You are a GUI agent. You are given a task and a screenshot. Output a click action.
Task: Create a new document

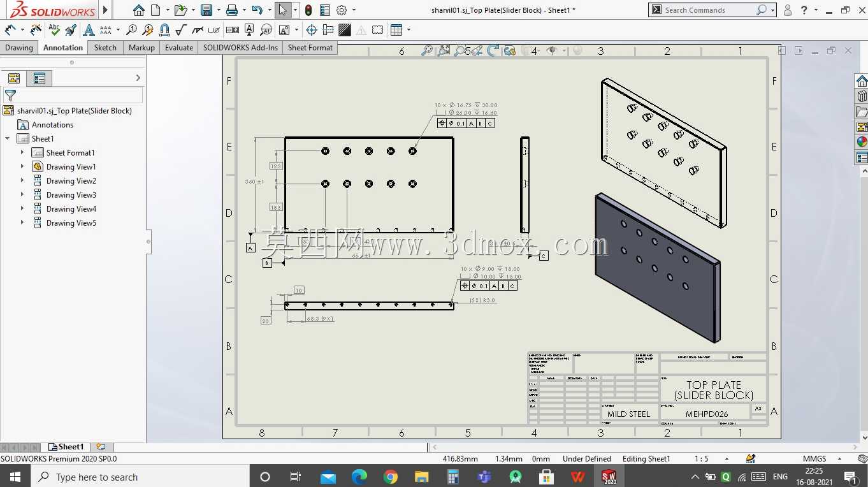coord(155,10)
